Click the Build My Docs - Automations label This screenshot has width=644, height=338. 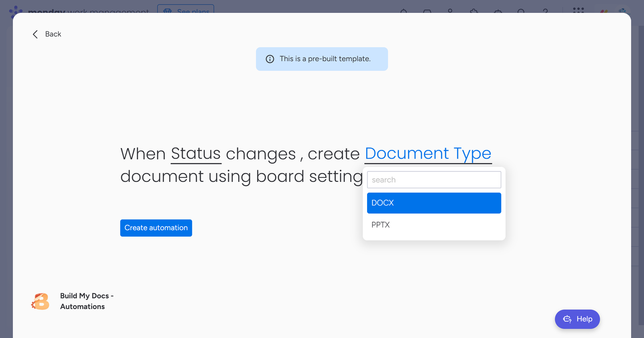(87, 301)
